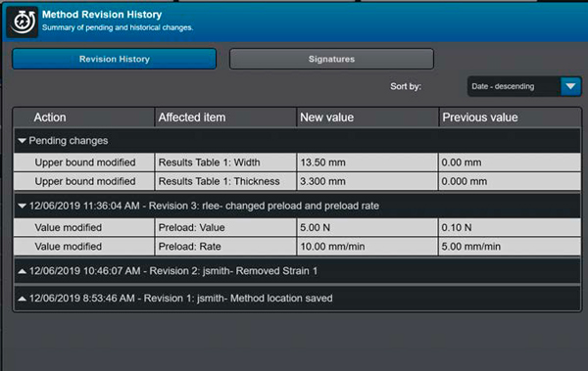This screenshot has width=588, height=371.
Task: Click 'Results Table 1: Width' cell
Action: [225, 162]
